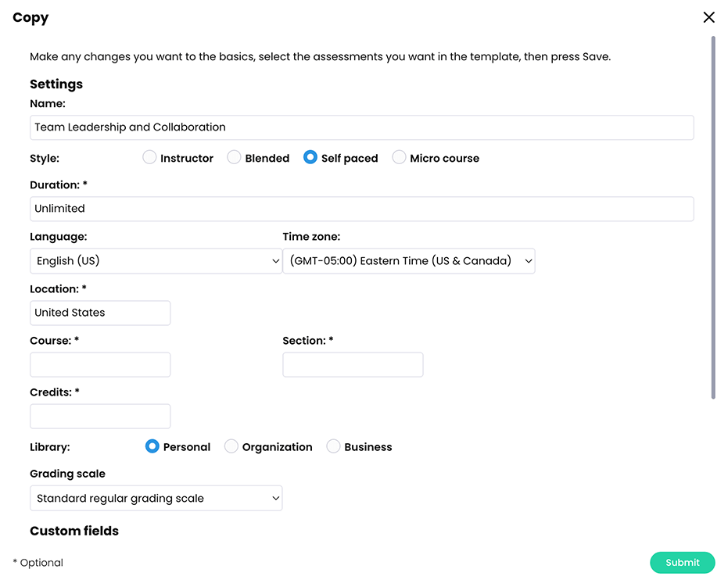The height and width of the screenshot is (587, 728).
Task: Click the Credits input field
Action: coord(100,416)
